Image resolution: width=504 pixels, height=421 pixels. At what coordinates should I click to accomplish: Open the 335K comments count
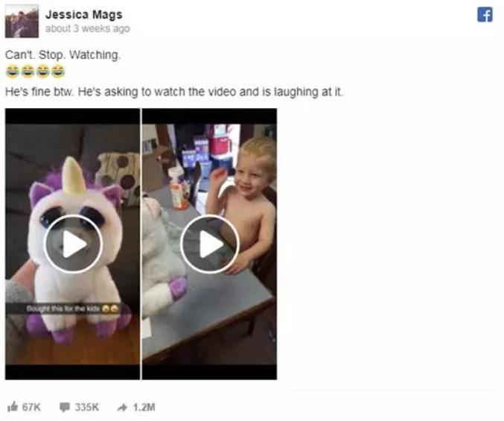click(87, 407)
